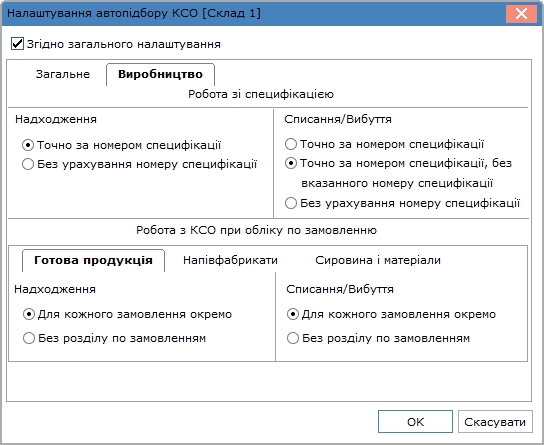Switch to the Загальне tab
The image size is (544, 445).
tap(63, 74)
